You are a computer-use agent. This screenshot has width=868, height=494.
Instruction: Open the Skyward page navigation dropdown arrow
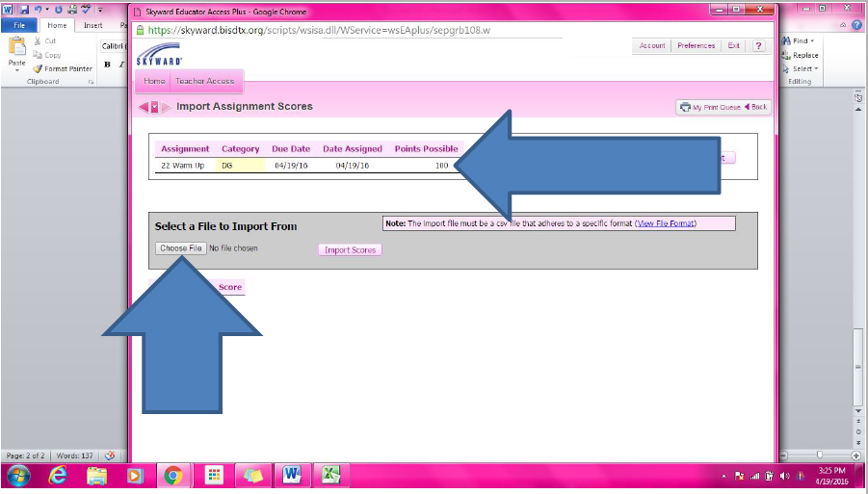[x=154, y=107]
